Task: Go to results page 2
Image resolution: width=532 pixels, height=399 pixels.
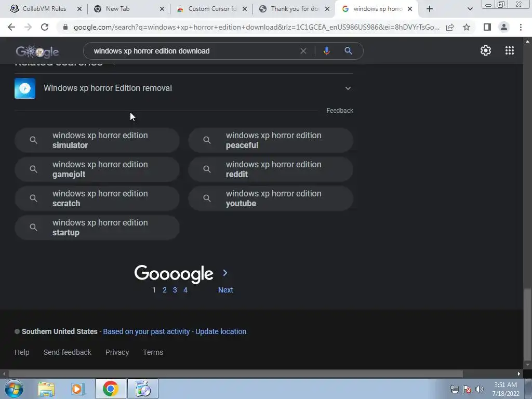Action: [165, 290]
